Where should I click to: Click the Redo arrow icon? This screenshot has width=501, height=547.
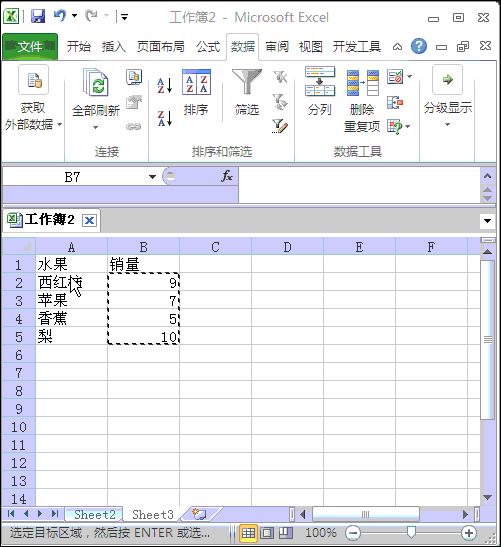tap(91, 16)
